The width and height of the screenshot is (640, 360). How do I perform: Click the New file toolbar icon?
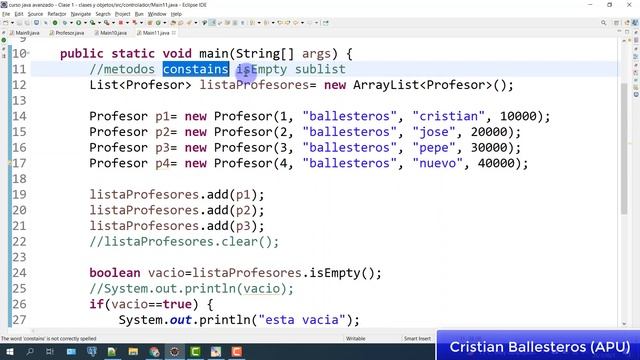[6, 23]
